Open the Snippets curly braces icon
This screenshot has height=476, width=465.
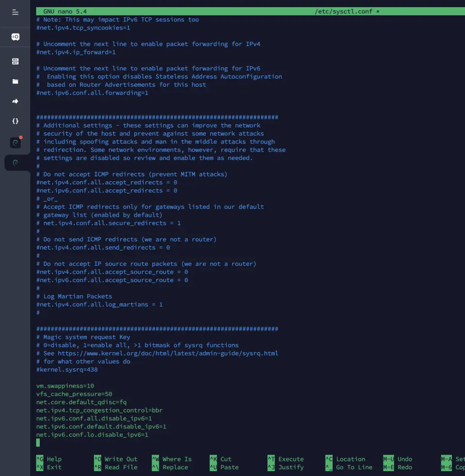(15, 121)
